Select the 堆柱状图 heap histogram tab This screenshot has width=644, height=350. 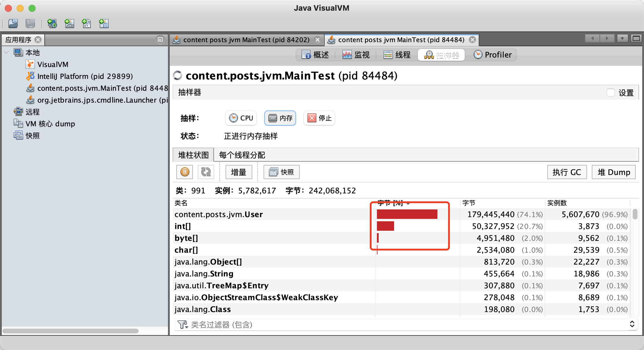(x=193, y=155)
